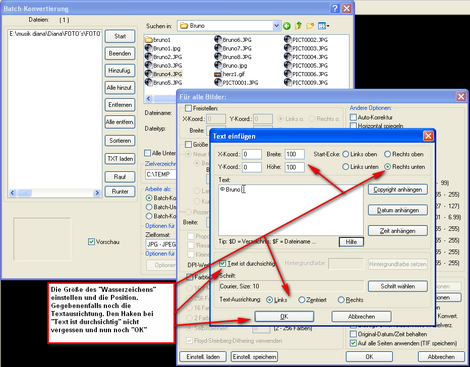Close the Text einfügen dialog
Image resolution: width=470 pixels, height=367 pixels.
pyautogui.click(x=428, y=136)
